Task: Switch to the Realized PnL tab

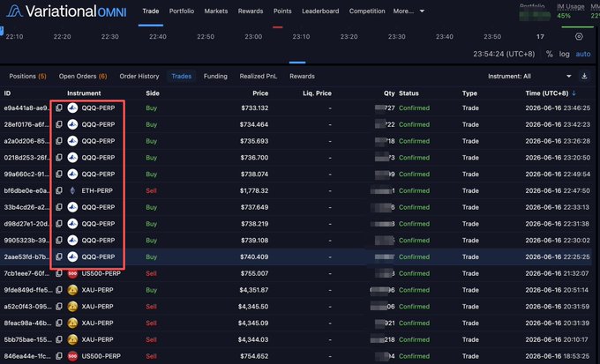Action: point(259,76)
